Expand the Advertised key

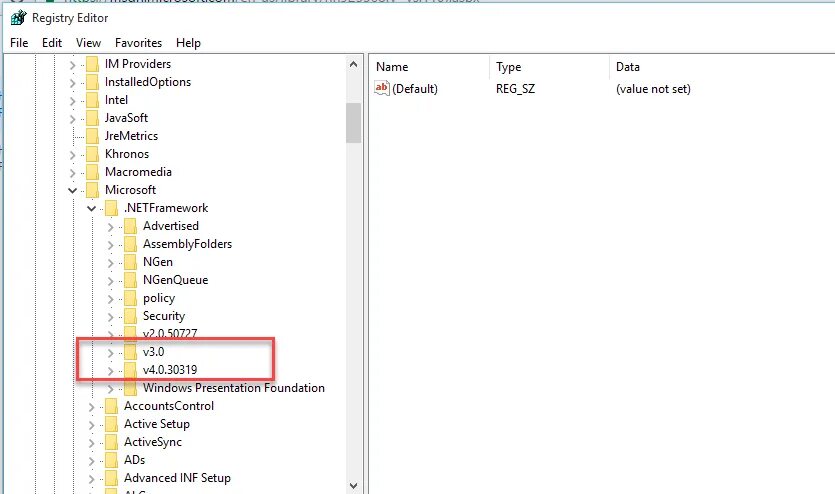point(111,227)
